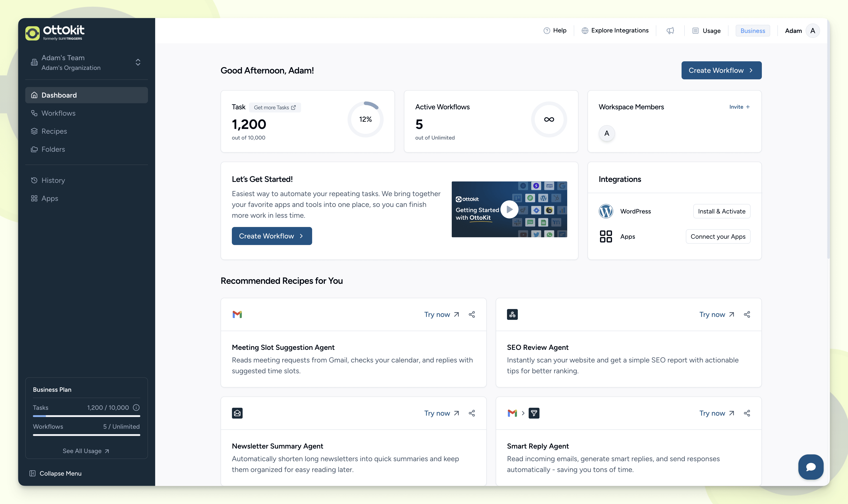Image resolution: width=848 pixels, height=504 pixels.
Task: Open the Adam user avatar in header
Action: tap(813, 31)
